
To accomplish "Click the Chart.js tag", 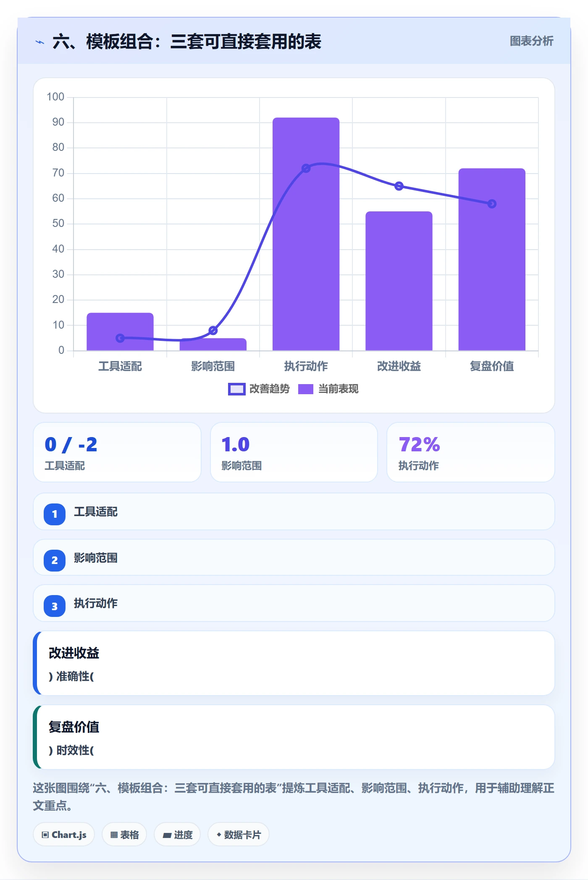I will (64, 835).
